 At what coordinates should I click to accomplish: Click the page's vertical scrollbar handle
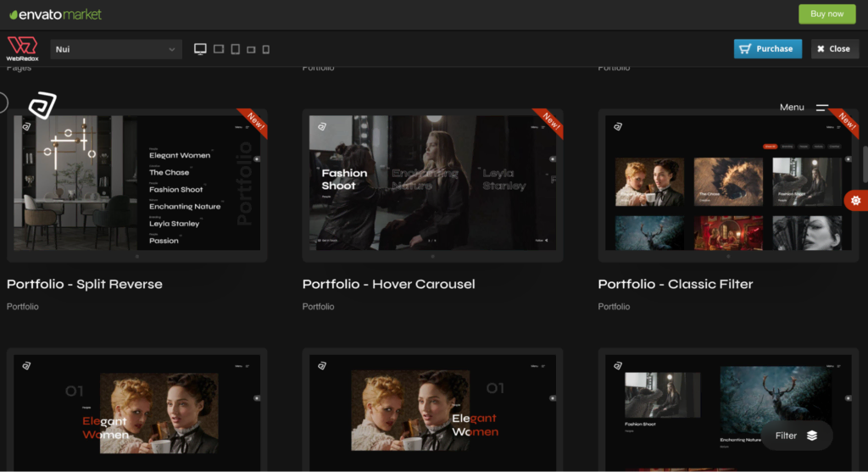click(x=865, y=163)
